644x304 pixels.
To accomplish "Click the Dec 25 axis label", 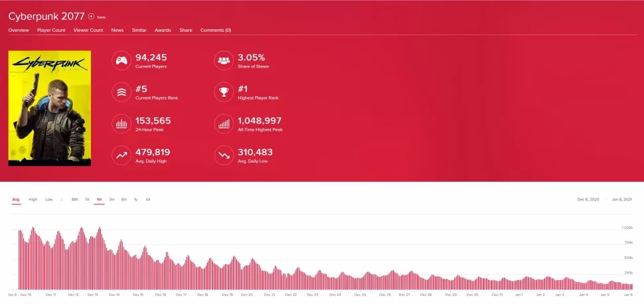I will [x=361, y=295].
